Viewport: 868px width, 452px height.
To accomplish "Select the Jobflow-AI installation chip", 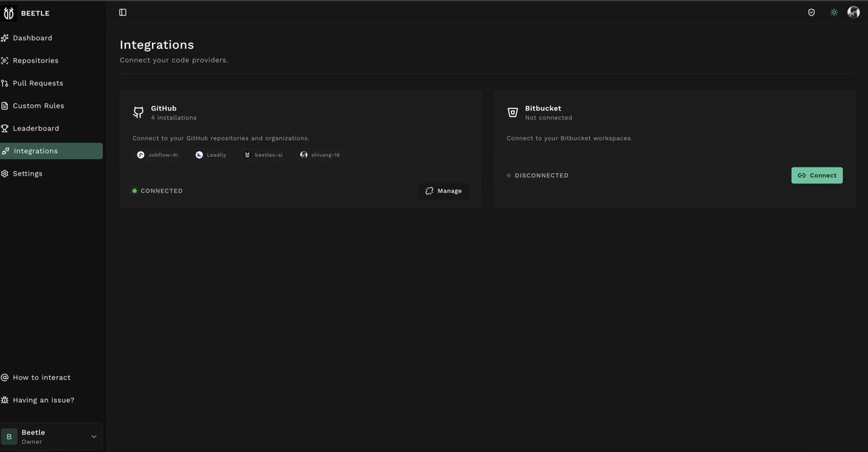I will tap(158, 155).
